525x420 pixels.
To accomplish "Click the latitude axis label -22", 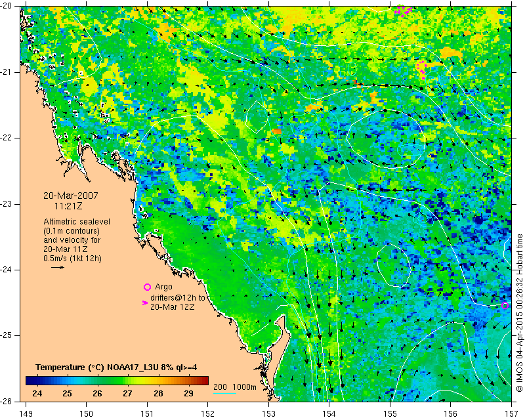I will click(6, 138).
